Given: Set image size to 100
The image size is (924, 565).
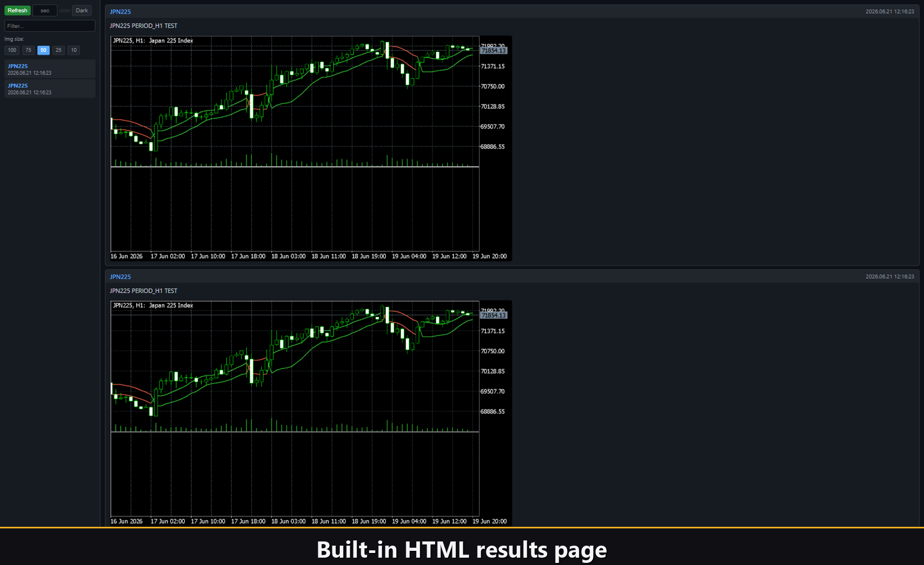Looking at the screenshot, I should coord(12,50).
